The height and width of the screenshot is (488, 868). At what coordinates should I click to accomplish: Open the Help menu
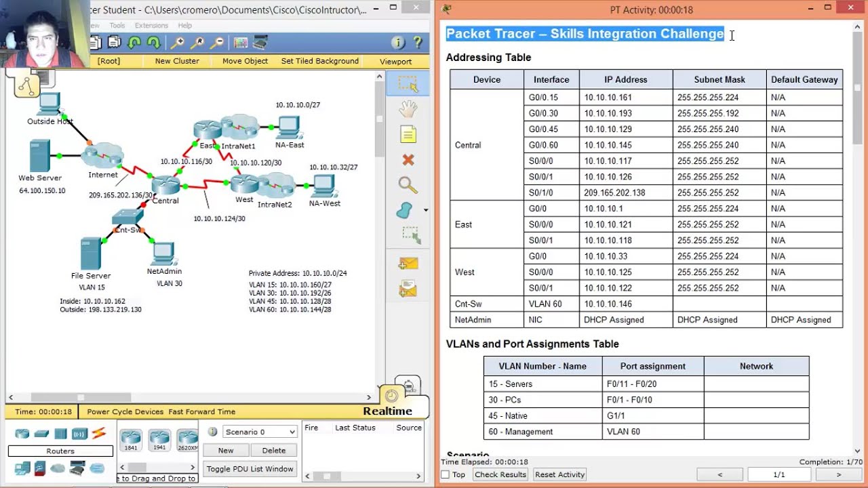[185, 26]
